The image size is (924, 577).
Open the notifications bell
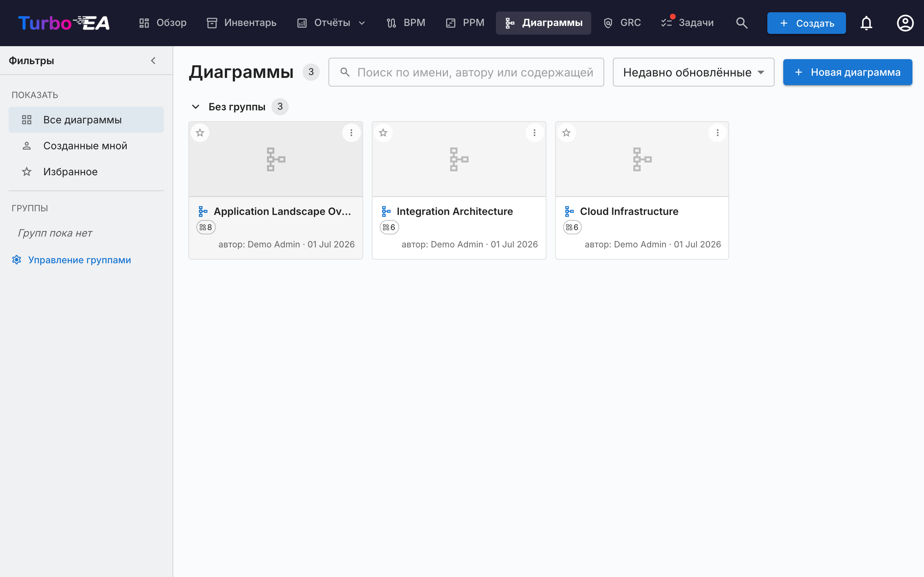coord(866,23)
